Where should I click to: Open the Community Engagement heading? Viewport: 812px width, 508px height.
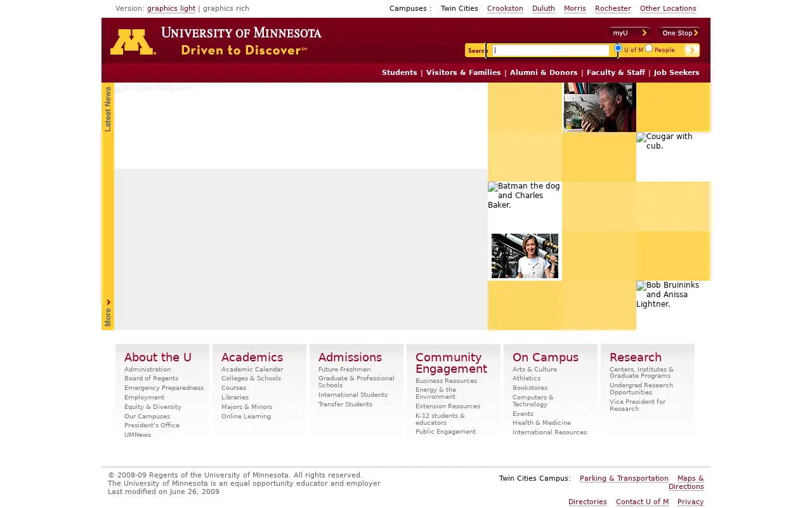click(x=451, y=363)
